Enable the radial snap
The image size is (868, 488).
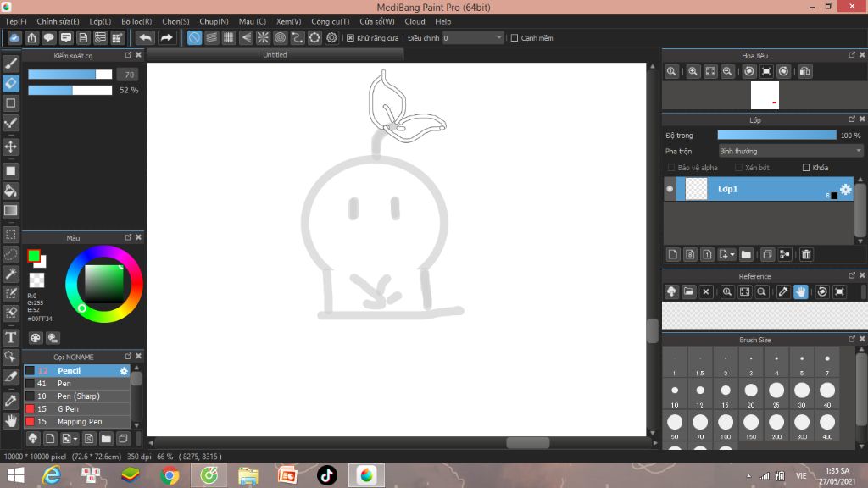263,37
